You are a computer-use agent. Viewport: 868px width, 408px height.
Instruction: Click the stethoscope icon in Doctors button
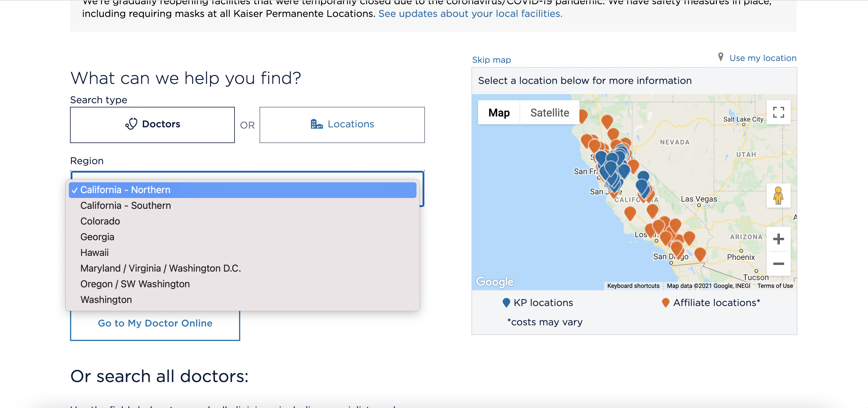[x=131, y=124]
